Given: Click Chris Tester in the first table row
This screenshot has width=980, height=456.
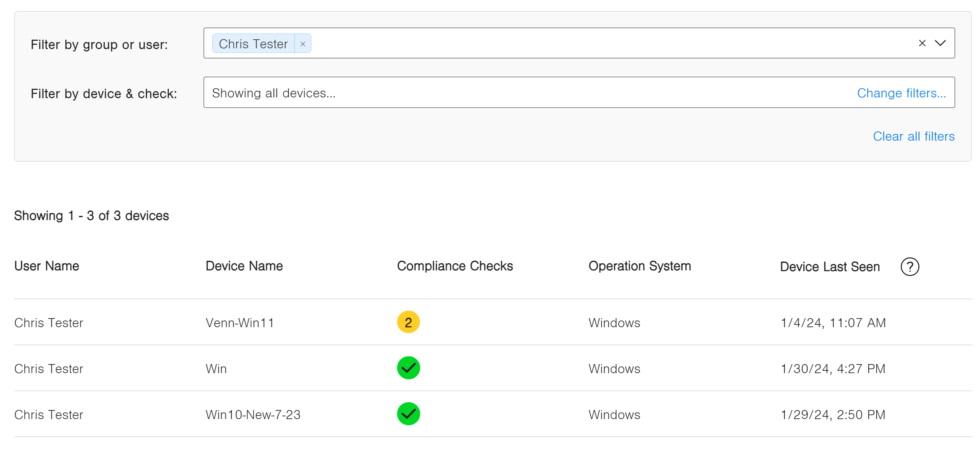Looking at the screenshot, I should pyautogui.click(x=49, y=322).
